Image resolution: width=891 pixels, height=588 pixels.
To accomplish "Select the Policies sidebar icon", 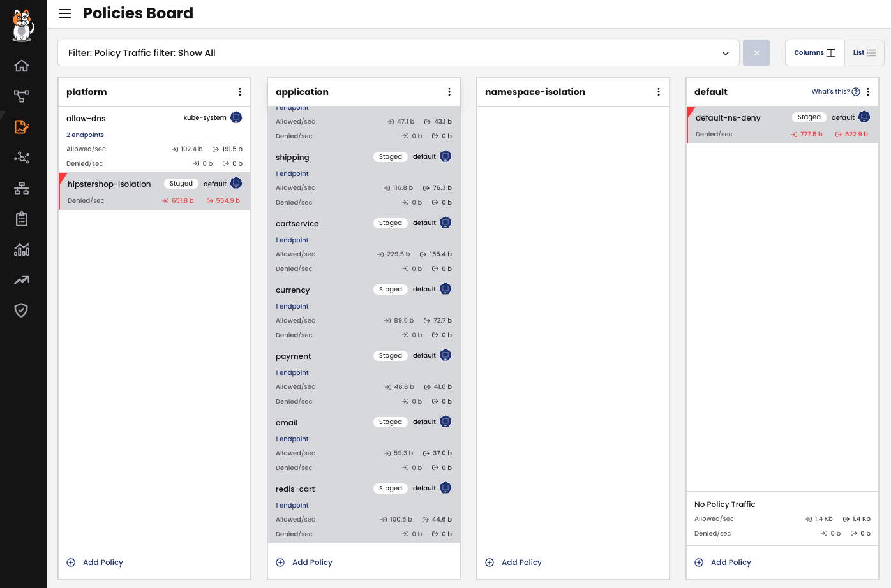I will pos(22,127).
